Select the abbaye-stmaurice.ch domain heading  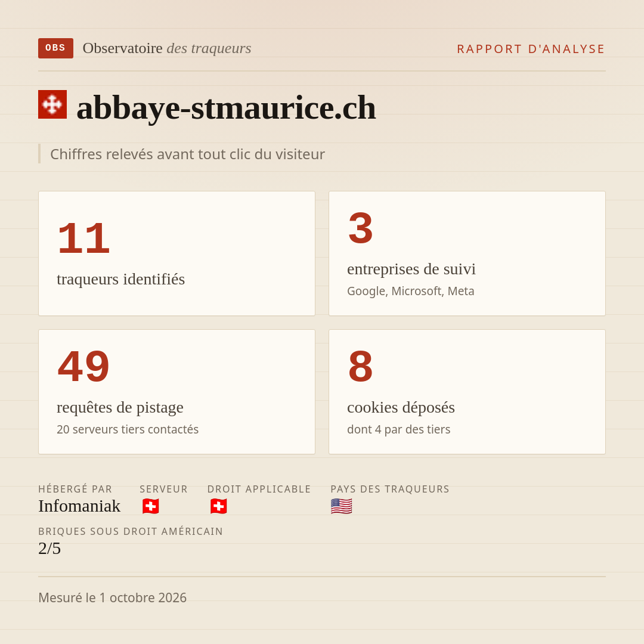[x=227, y=107]
